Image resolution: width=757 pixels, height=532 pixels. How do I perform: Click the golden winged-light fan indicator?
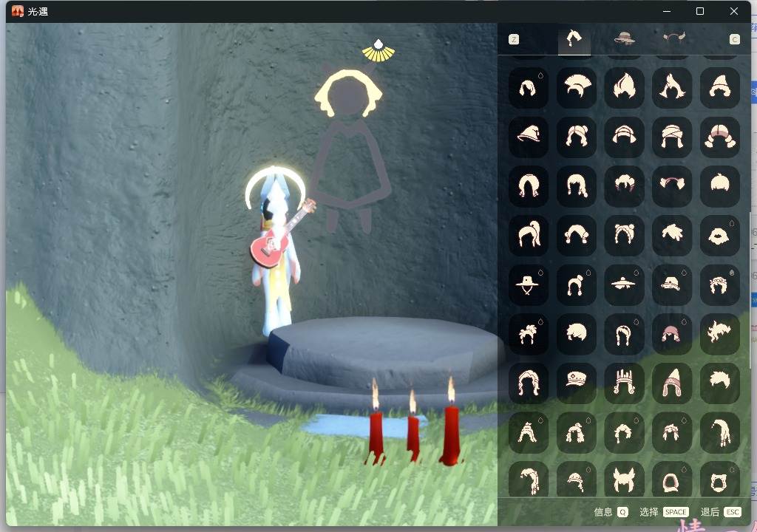378,51
